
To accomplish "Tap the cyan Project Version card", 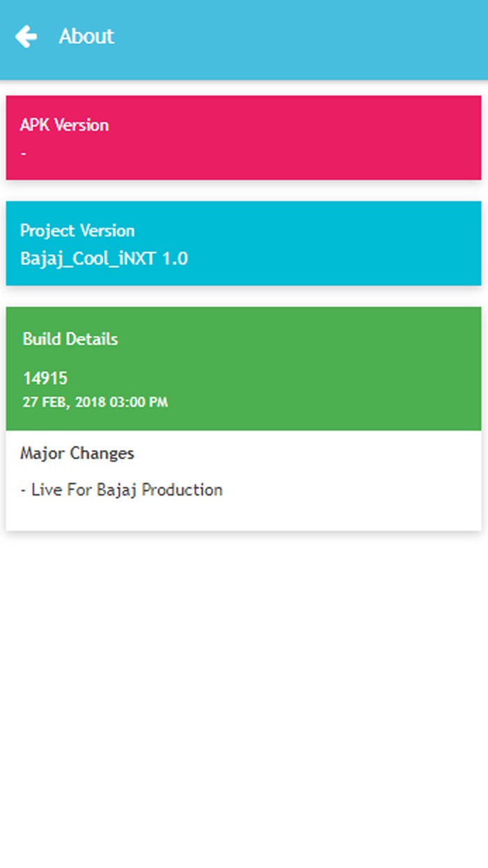I will (x=244, y=243).
